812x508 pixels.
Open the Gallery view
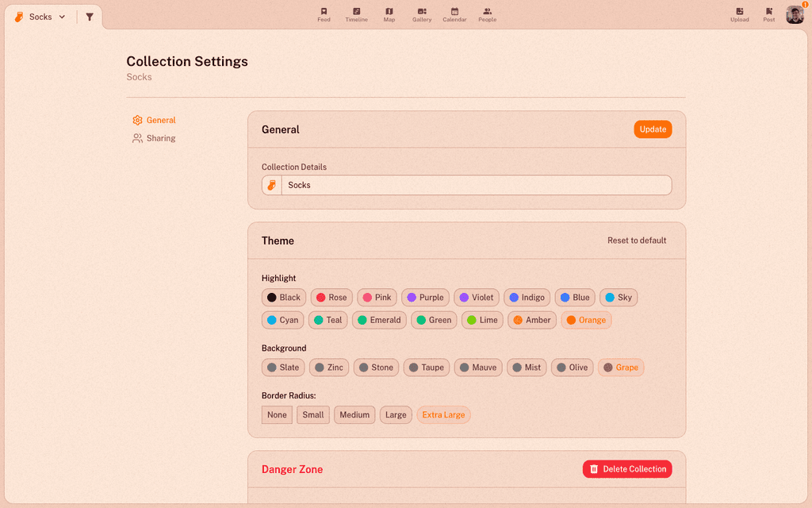tap(422, 14)
